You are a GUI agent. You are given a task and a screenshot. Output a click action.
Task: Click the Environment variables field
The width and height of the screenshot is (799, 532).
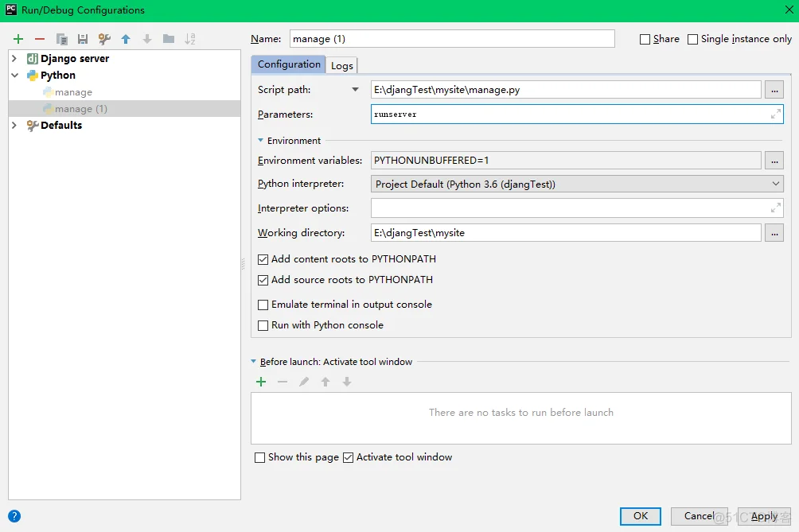coord(566,161)
